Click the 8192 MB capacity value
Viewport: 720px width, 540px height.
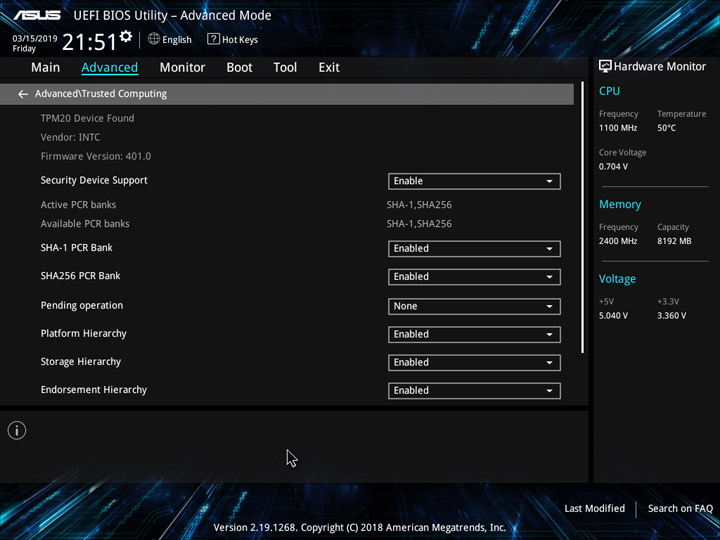point(674,241)
